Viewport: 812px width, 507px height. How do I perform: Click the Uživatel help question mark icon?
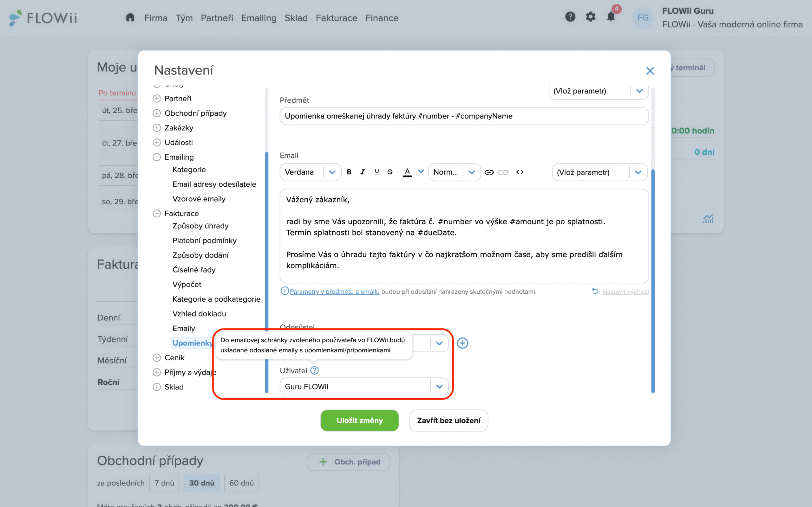pyautogui.click(x=314, y=370)
